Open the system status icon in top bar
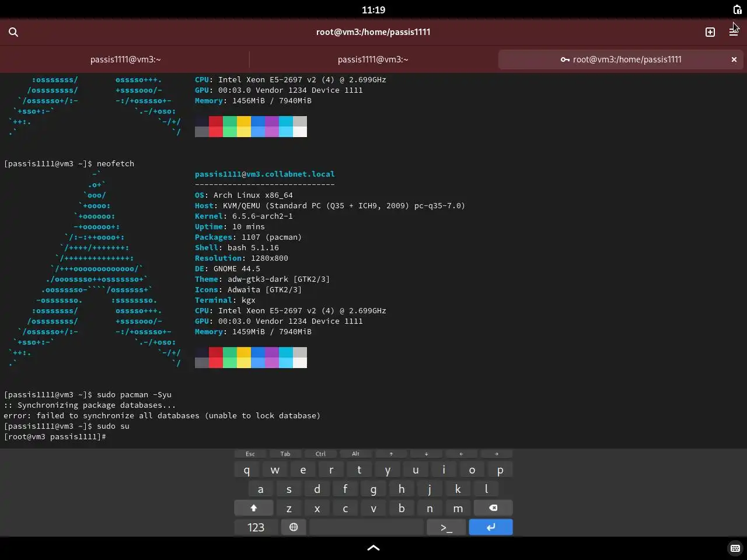Image resolution: width=747 pixels, height=560 pixels. pyautogui.click(x=737, y=9)
